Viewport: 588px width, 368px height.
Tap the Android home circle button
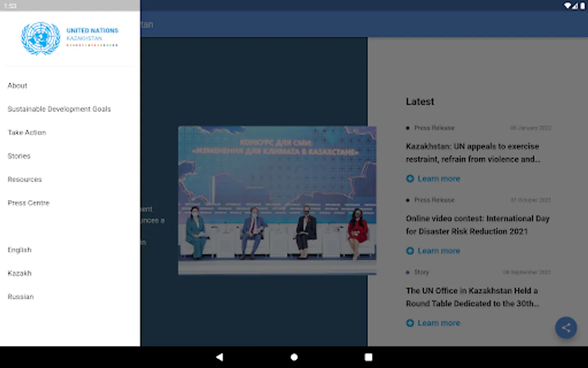tap(294, 357)
